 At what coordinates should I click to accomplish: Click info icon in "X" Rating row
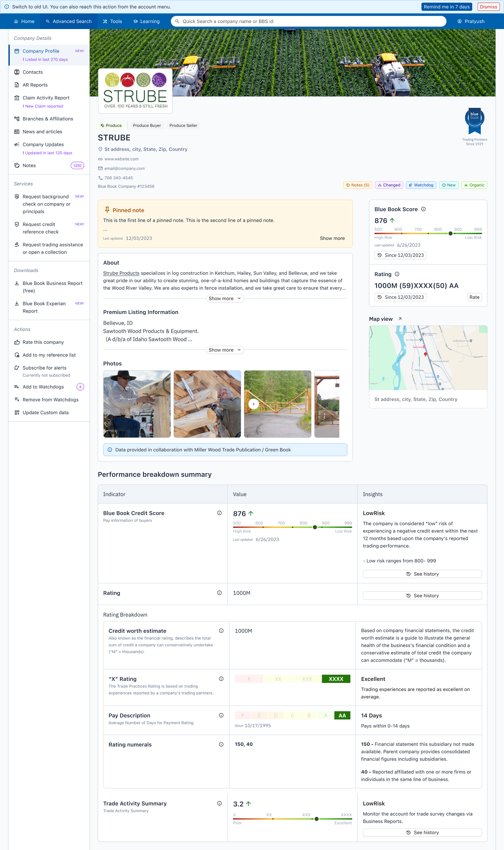point(221,679)
